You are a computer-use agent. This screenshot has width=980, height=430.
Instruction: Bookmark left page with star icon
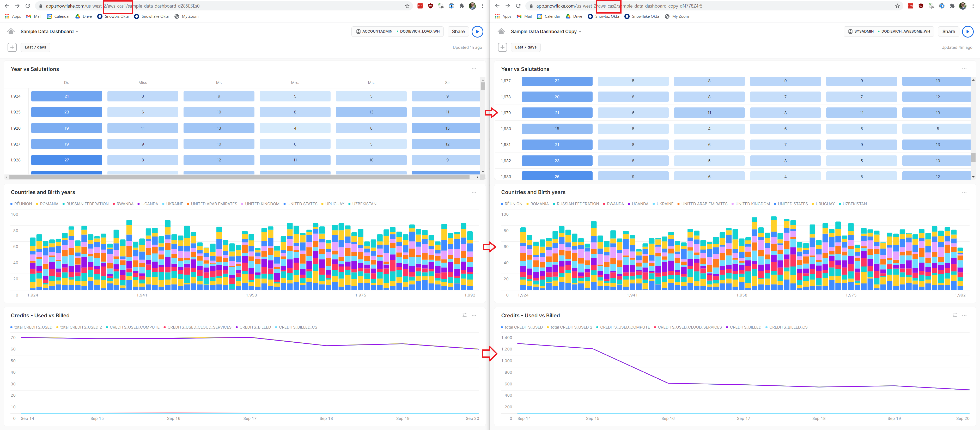click(x=407, y=6)
